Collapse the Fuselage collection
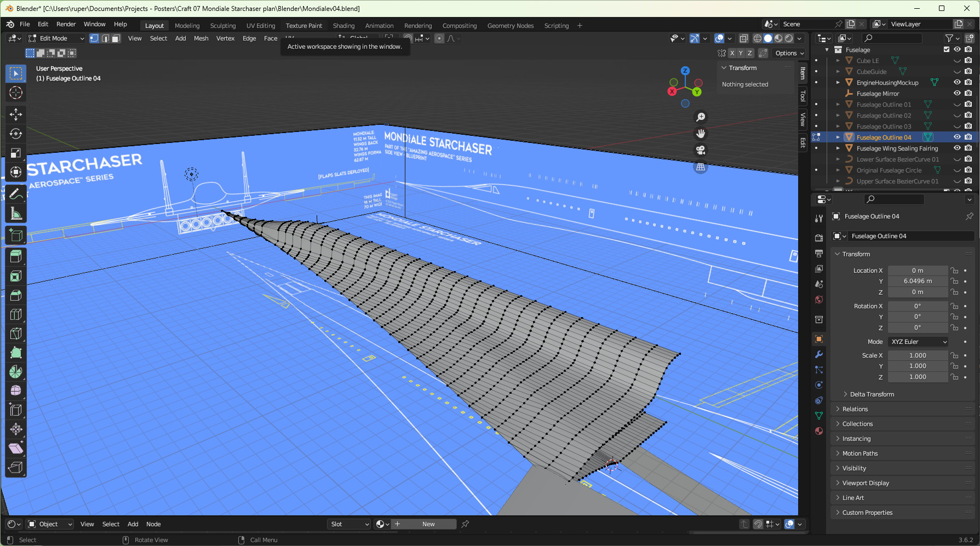 (827, 50)
